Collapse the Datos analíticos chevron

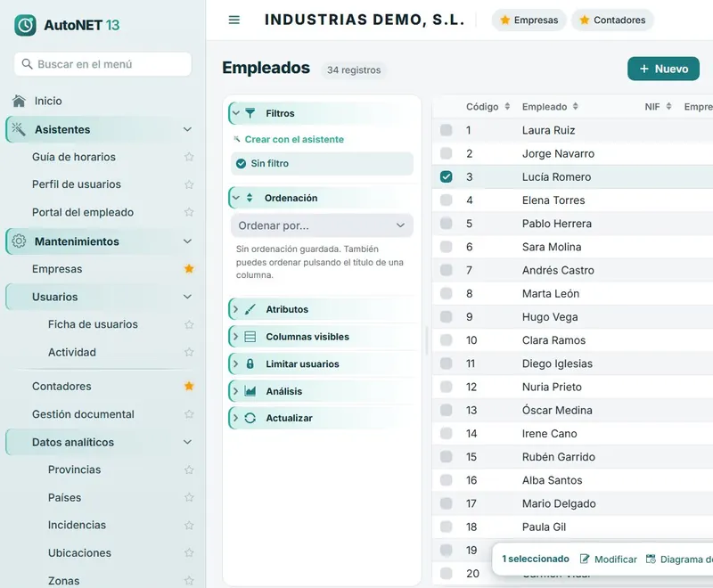[x=187, y=442]
